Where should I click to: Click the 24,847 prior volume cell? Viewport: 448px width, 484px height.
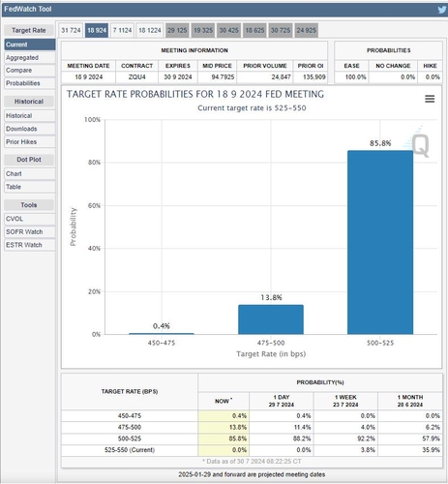click(x=265, y=77)
